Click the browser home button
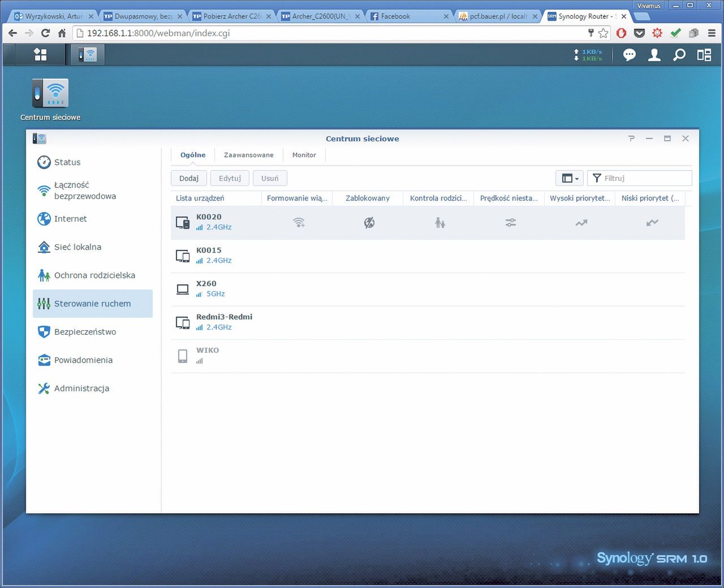This screenshot has width=724, height=588. click(62, 33)
